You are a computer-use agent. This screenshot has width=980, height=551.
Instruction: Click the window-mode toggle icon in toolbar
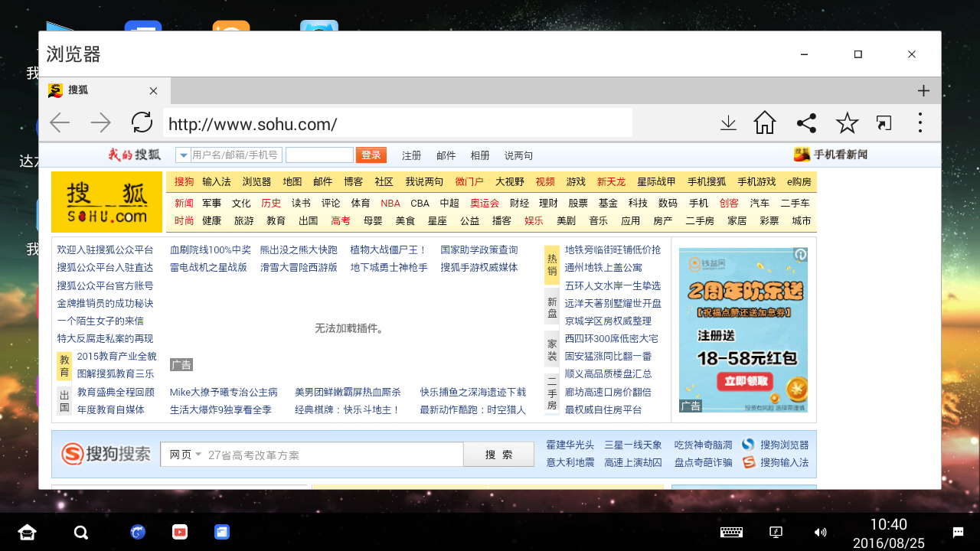click(x=884, y=122)
